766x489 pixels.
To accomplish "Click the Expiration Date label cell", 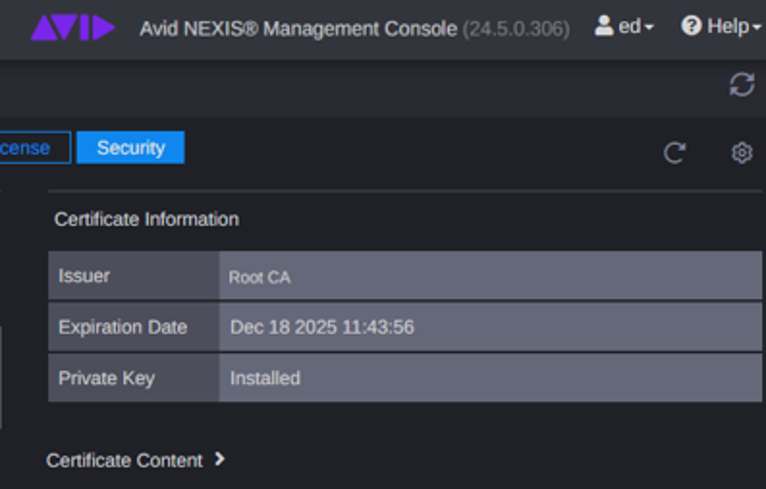I will (133, 327).
